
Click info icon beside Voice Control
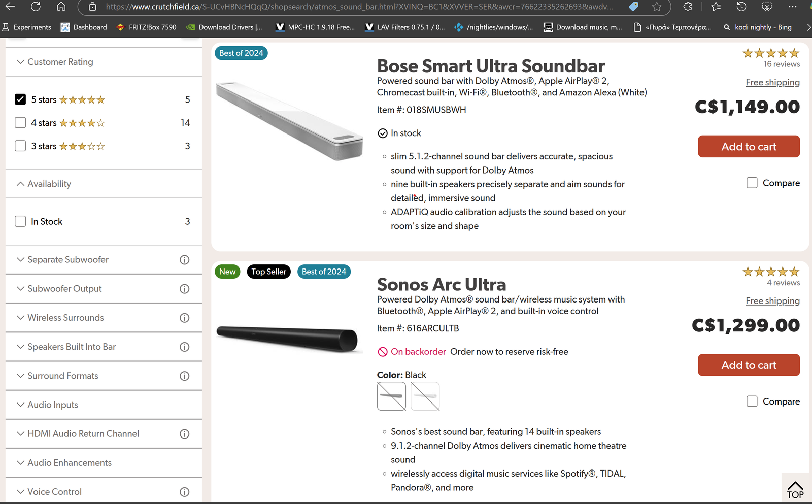184,492
